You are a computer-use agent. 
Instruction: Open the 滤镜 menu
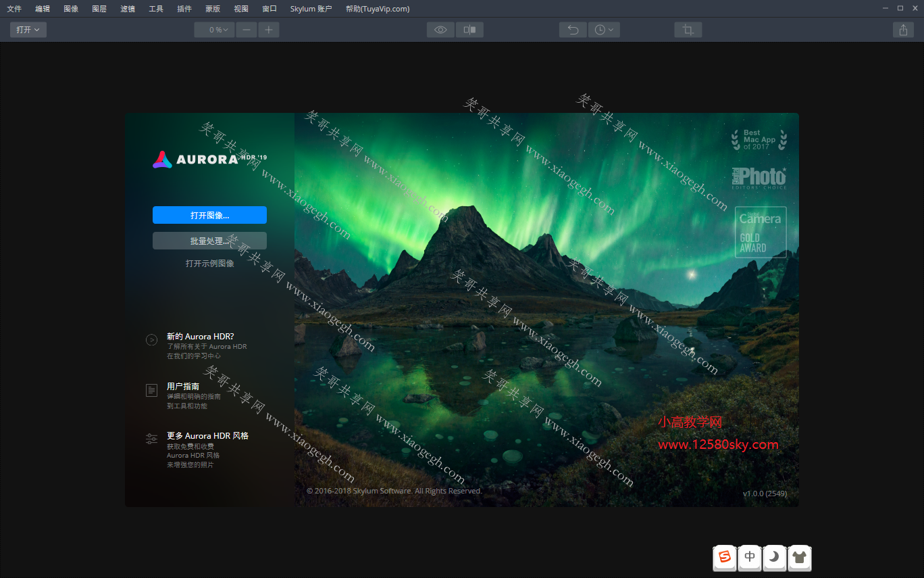(x=128, y=9)
